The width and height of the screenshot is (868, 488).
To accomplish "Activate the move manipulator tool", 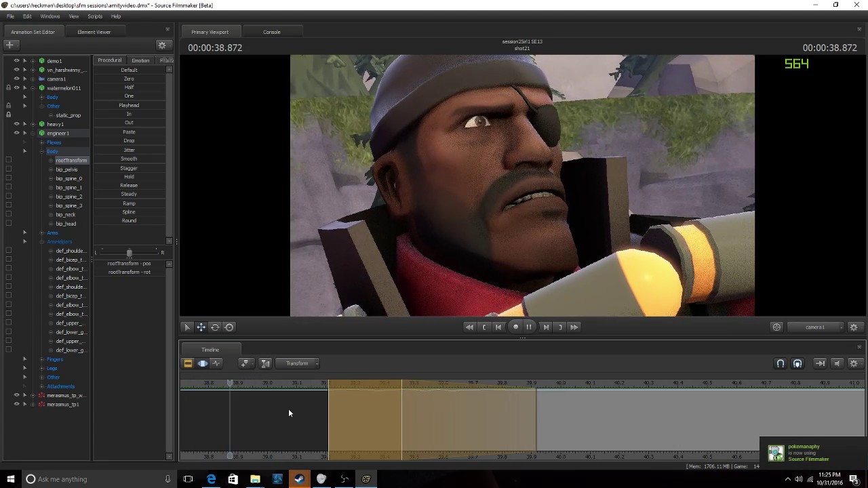I will [201, 327].
